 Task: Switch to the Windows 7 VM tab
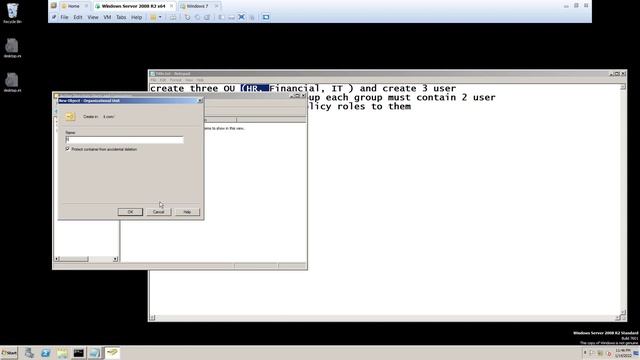tap(198, 6)
